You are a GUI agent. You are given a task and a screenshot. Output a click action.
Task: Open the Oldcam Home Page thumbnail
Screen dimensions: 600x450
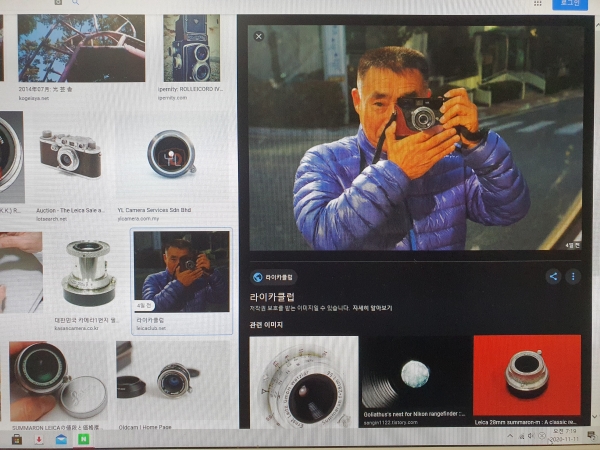[173, 381]
